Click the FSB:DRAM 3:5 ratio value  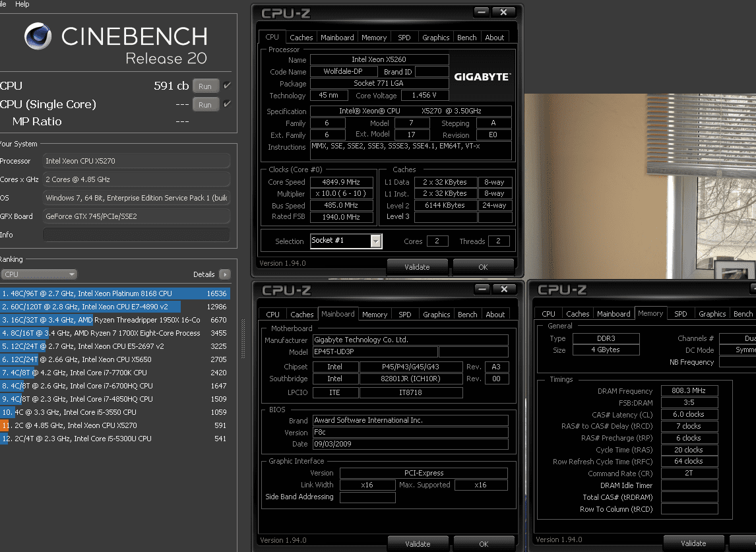689,402
